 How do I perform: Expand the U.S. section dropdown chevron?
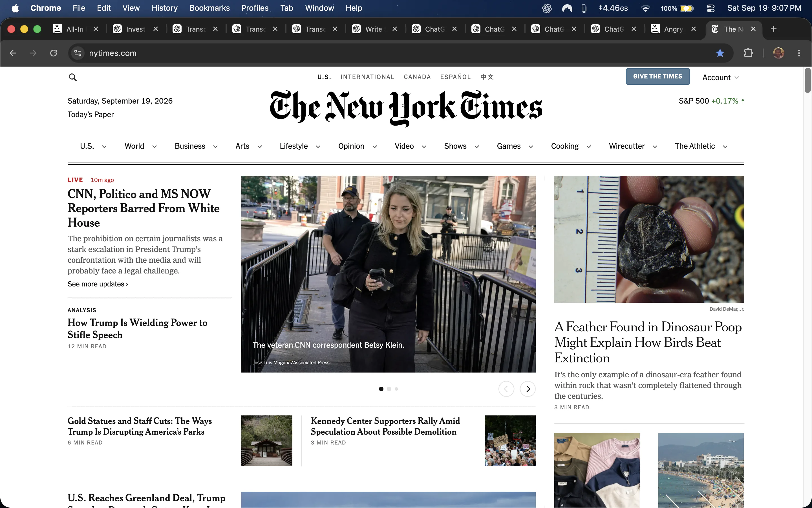[104, 146]
